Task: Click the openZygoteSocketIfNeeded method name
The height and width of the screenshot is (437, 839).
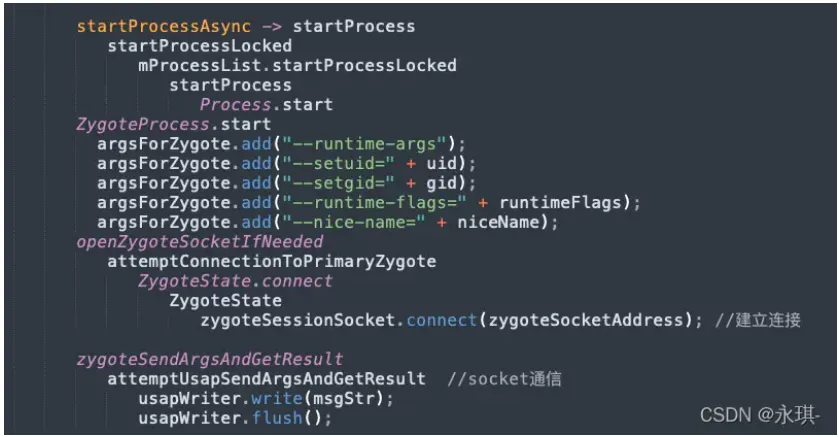Action: 200,242
